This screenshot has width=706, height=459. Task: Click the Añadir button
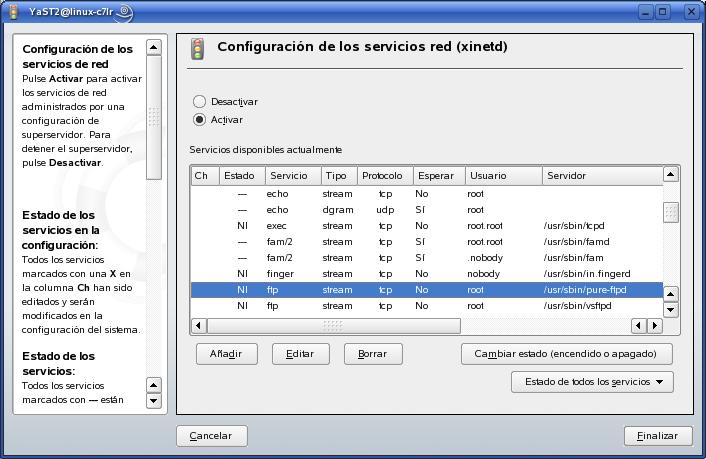coord(226,354)
